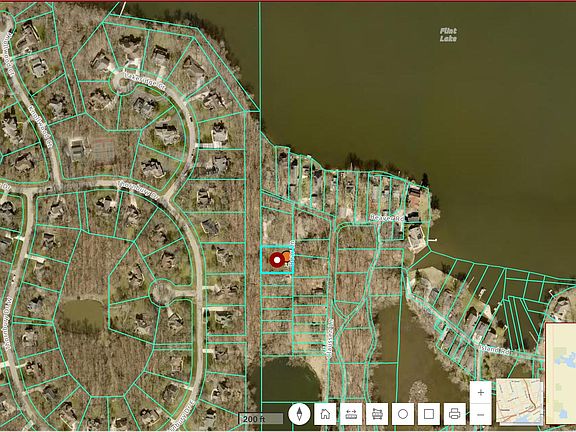Click the orange marker beside the red pin
The width and height of the screenshot is (576, 432).
[x=287, y=257]
